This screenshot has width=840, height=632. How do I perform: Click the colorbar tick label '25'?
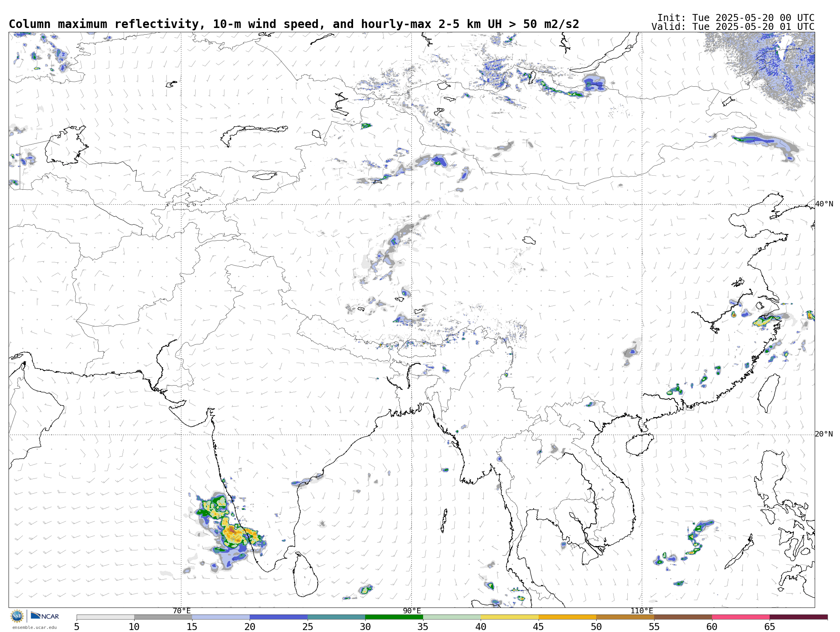point(308,627)
